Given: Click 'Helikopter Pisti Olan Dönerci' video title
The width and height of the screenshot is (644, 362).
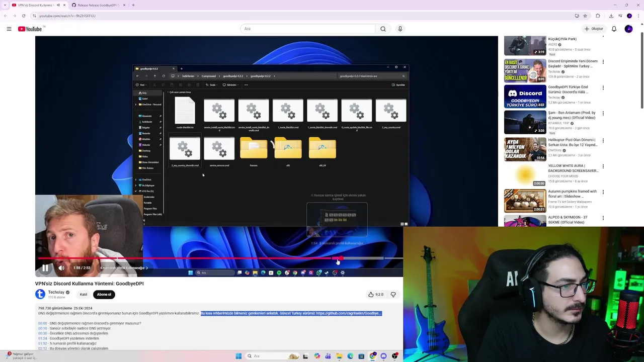Looking at the screenshot, I should [573, 142].
